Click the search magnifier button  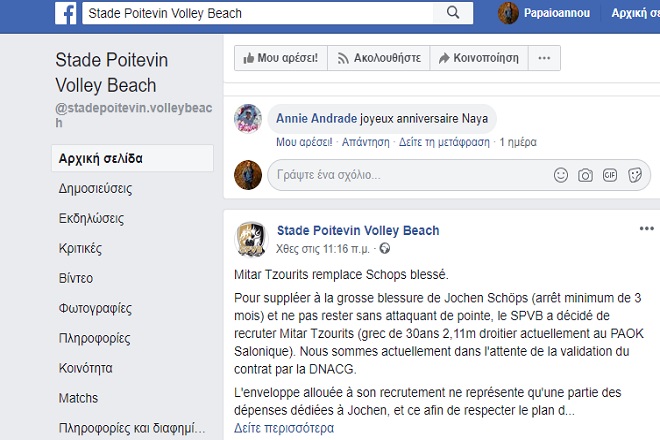click(x=453, y=13)
